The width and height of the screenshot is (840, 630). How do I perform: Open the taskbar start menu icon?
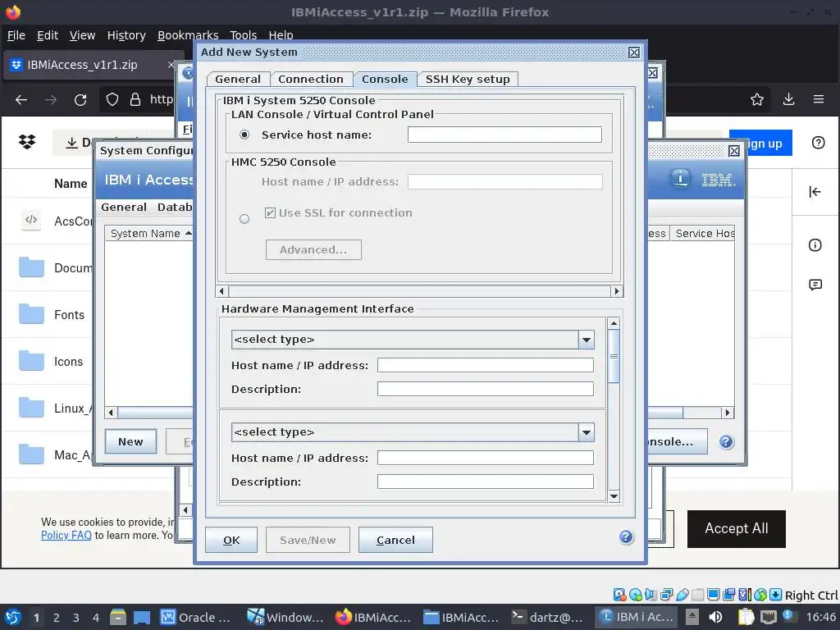[x=13, y=617]
